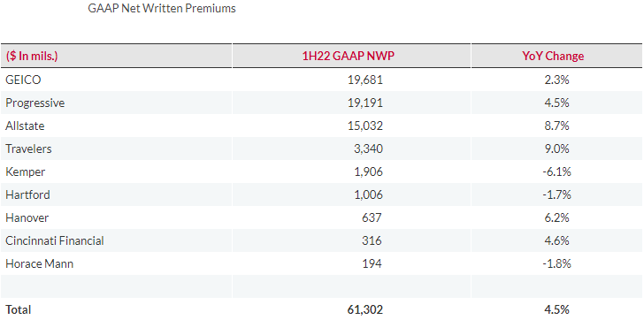Viewport: 644px width, 320px height.
Task: Select the Horace Mann row label
Action: (40, 263)
